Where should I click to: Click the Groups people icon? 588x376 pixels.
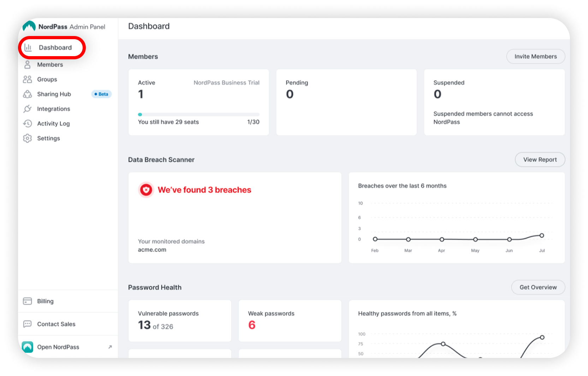(x=28, y=79)
